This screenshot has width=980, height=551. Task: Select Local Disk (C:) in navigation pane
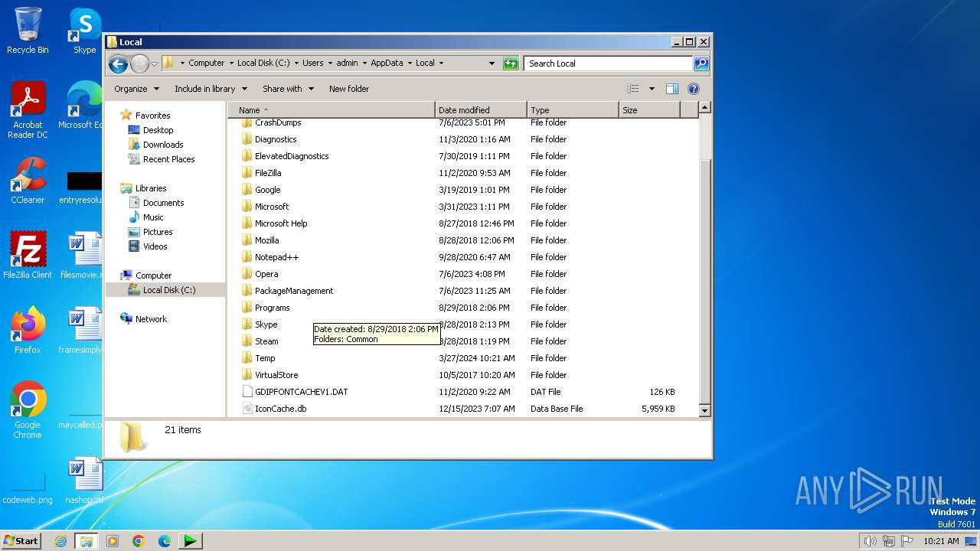pos(169,290)
